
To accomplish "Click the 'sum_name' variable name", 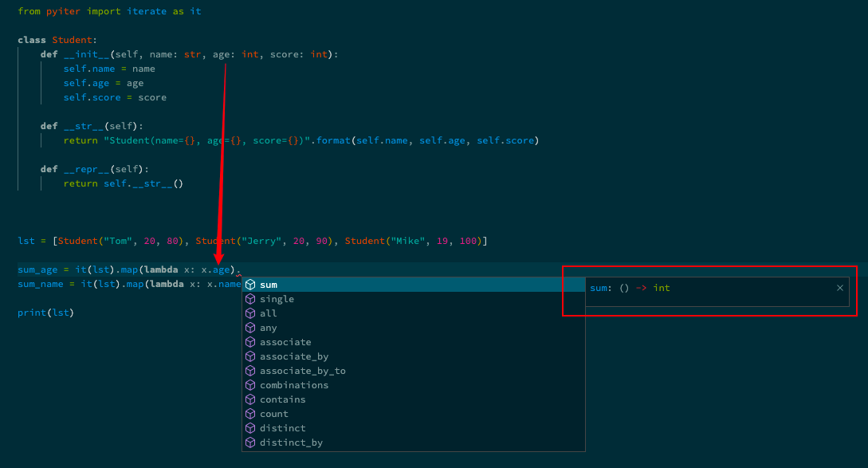I will pos(41,284).
